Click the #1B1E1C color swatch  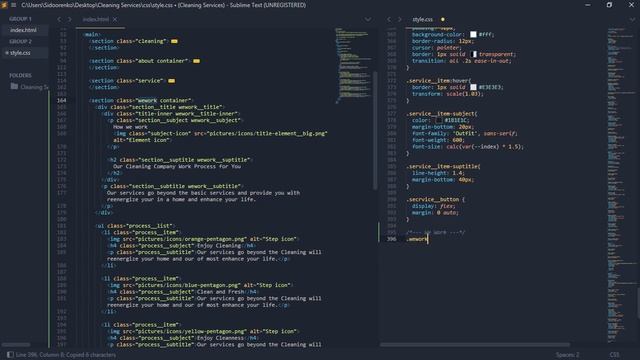tap(439, 120)
